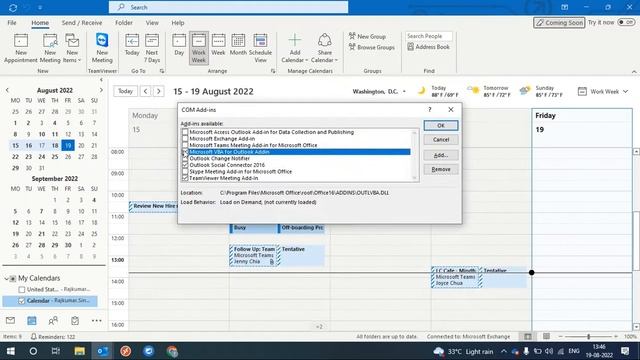The height and width of the screenshot is (360, 640).
Task: Open People navigation icon
Action: click(x=53, y=320)
